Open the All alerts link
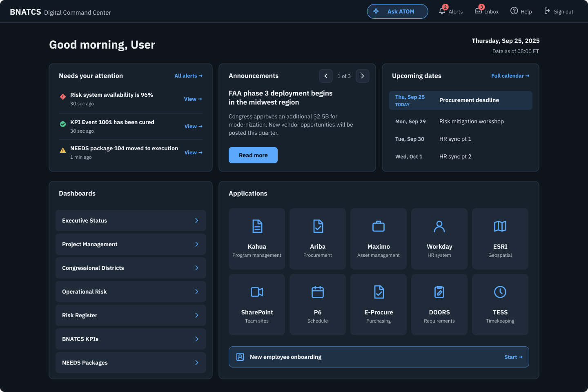This screenshot has height=392, width=588. pyautogui.click(x=188, y=76)
